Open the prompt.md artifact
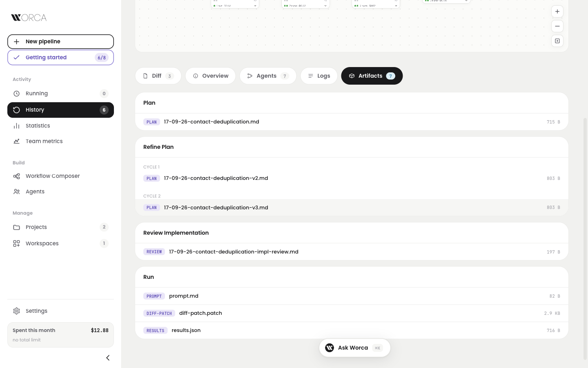The width and height of the screenshot is (588, 368). tap(352, 296)
